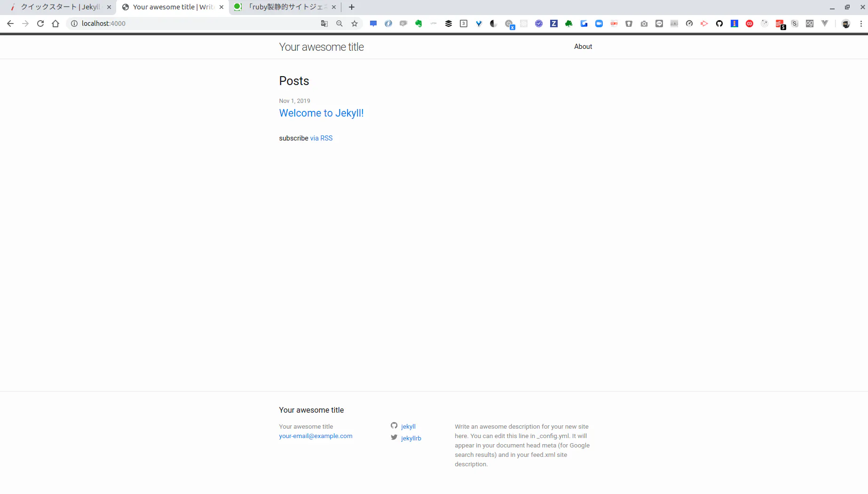Open the page zoom magnifier popup
Viewport: 868px width, 494px height.
339,23
